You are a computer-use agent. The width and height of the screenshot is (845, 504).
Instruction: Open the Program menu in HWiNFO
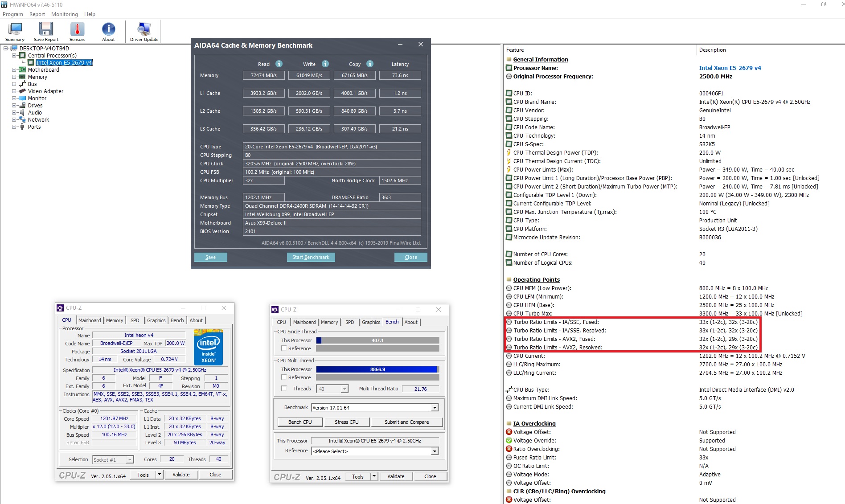pyautogui.click(x=13, y=14)
